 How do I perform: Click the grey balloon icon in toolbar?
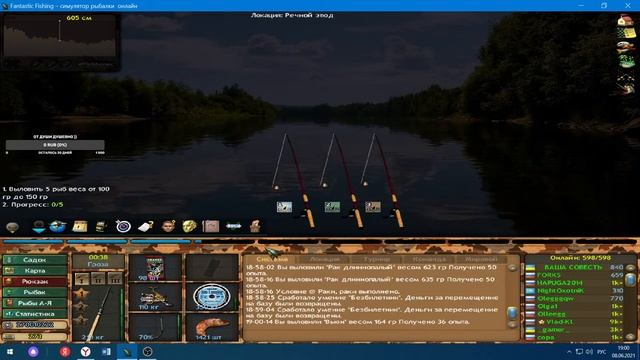coord(12,227)
